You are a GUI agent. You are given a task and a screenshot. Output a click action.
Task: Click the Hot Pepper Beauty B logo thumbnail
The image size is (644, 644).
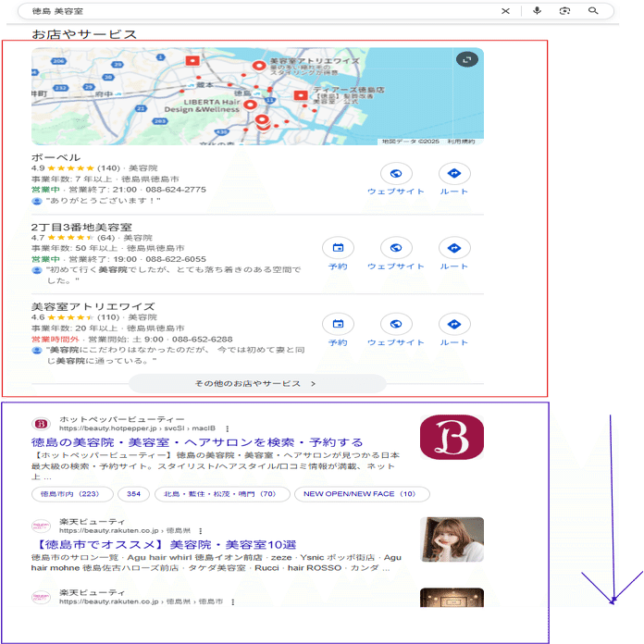click(x=452, y=437)
